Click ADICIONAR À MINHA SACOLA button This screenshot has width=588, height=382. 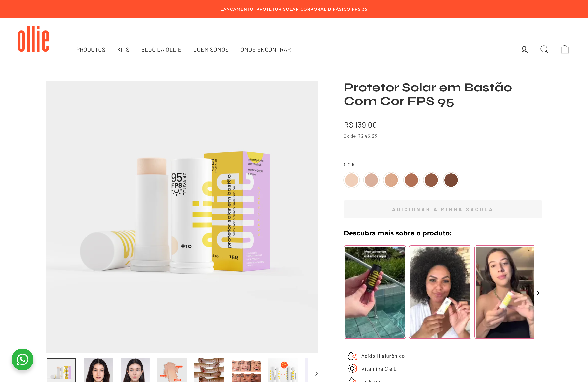pos(443,209)
